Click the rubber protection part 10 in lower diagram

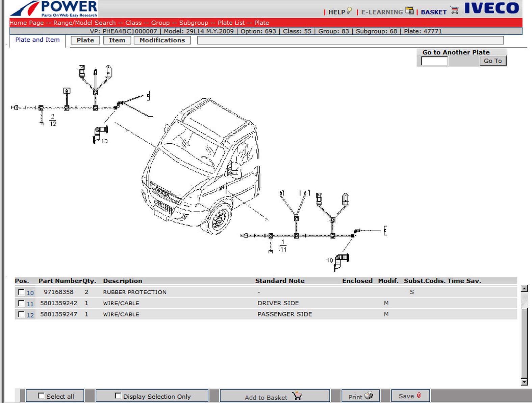(x=341, y=261)
